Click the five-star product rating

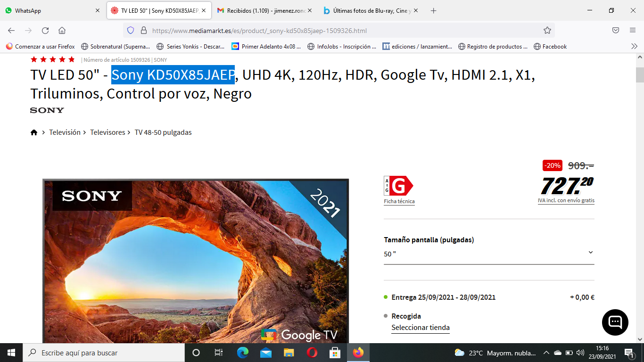pyautogui.click(x=52, y=59)
